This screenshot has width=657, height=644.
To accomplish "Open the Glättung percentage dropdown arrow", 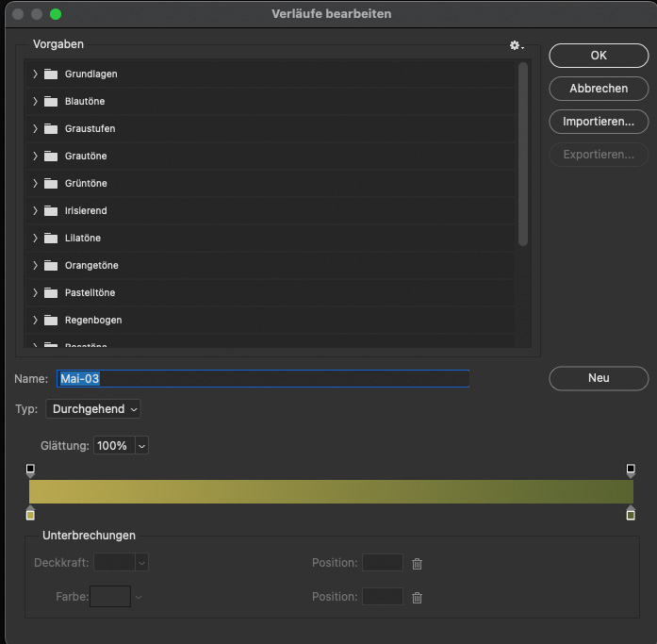I will coord(141,446).
